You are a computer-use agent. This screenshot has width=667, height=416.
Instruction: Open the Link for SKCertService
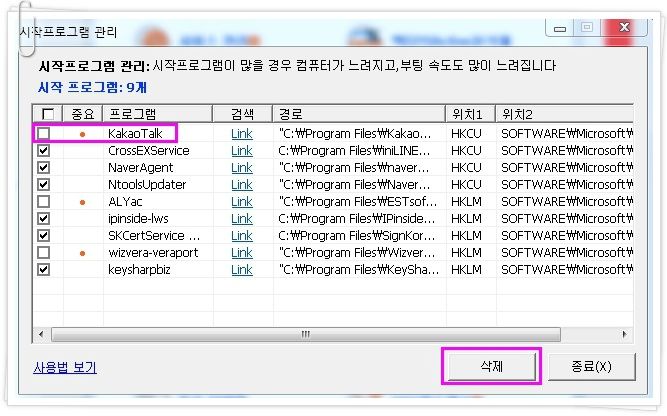click(242, 236)
